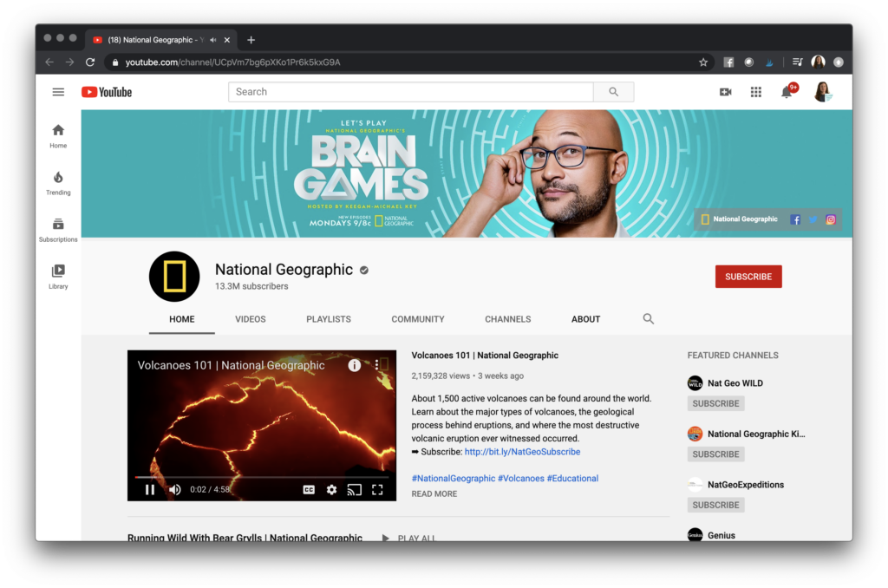This screenshot has height=588, width=888.
Task: Pause the Volcanoes 101 video
Action: pyautogui.click(x=149, y=489)
